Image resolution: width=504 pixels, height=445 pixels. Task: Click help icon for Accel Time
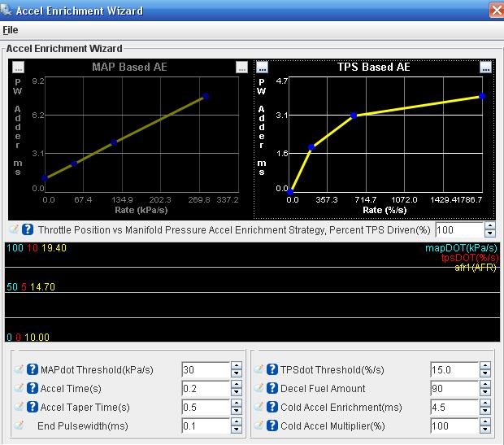click(x=33, y=388)
